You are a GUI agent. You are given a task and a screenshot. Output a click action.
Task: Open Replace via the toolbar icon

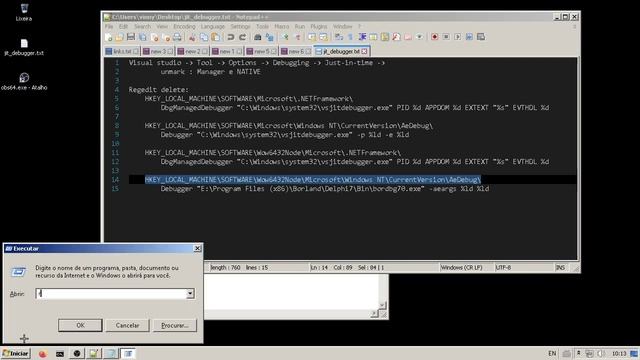click(270, 37)
